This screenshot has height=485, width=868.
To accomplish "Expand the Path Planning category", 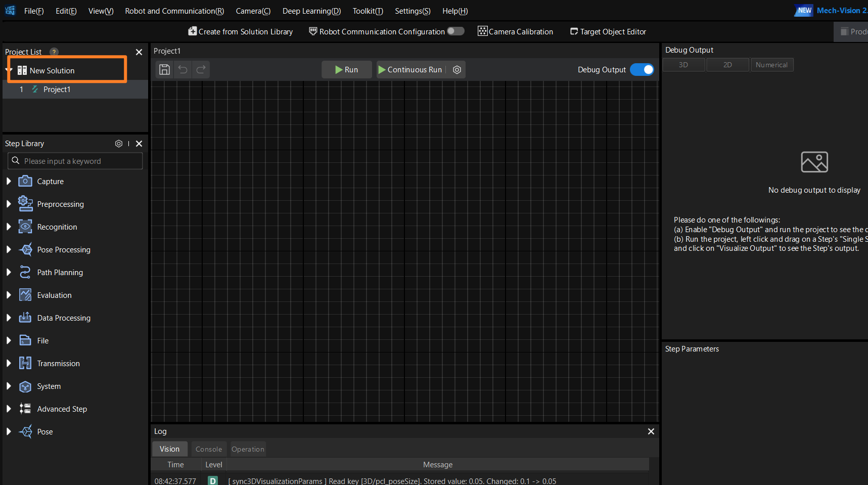I will pyautogui.click(x=9, y=272).
